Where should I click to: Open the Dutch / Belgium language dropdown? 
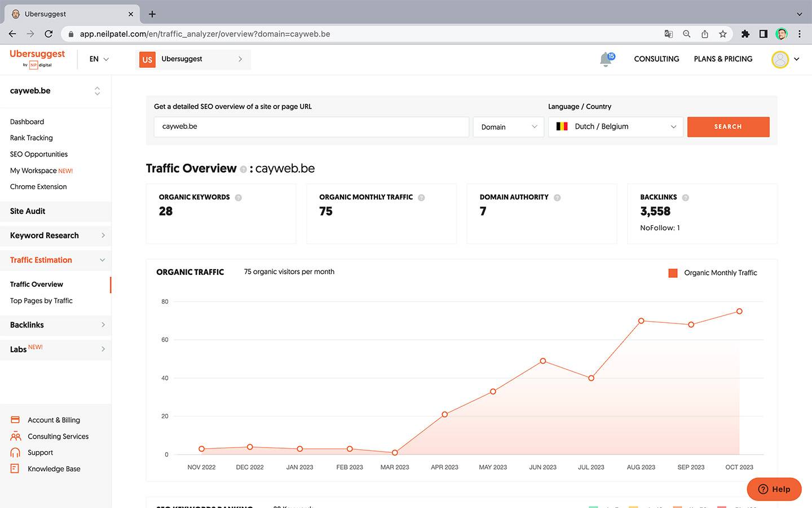tap(616, 127)
